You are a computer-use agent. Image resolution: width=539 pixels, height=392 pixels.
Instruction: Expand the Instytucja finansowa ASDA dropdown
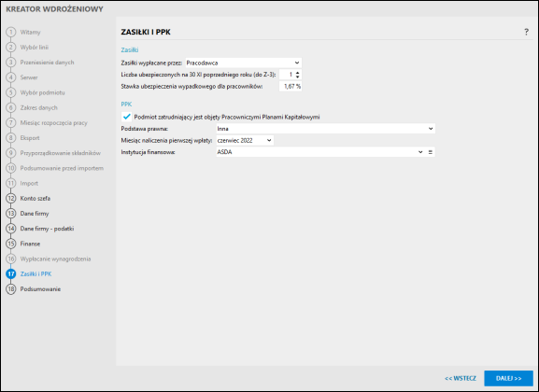click(x=320, y=152)
